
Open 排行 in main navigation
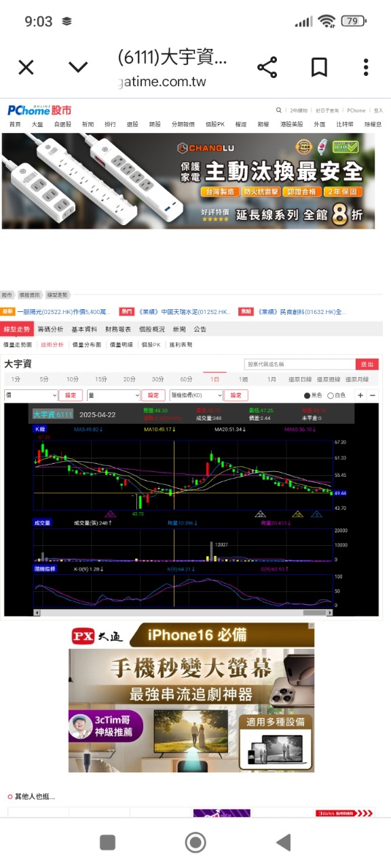[110, 124]
